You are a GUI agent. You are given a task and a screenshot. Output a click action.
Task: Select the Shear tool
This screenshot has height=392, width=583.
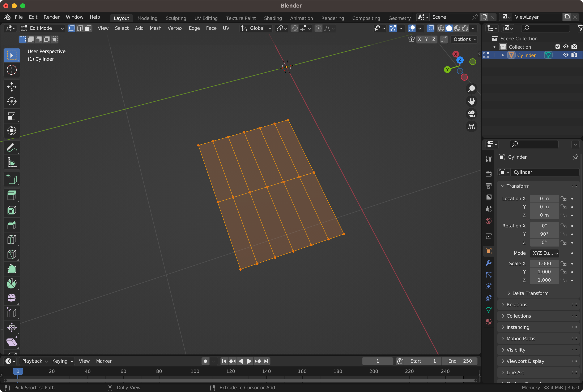tap(12, 342)
